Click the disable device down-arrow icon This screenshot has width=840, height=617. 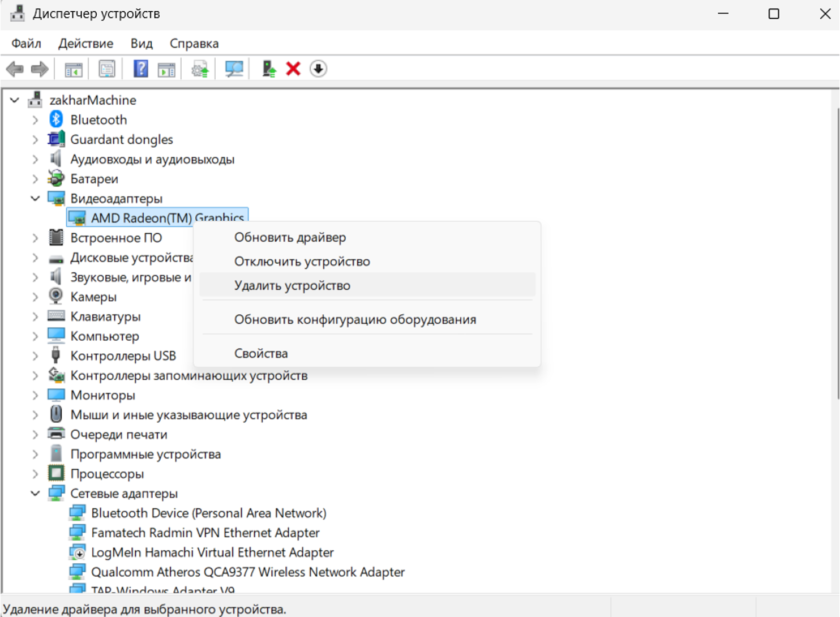click(x=318, y=69)
